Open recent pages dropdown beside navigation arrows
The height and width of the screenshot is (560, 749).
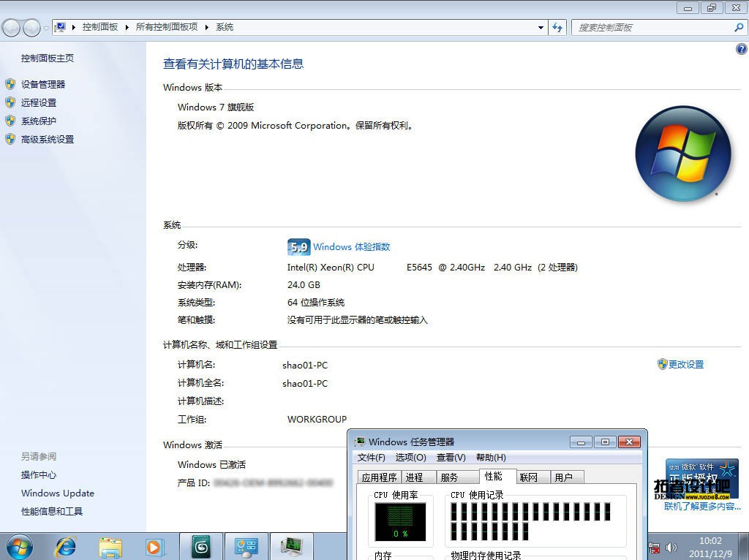tap(46, 28)
